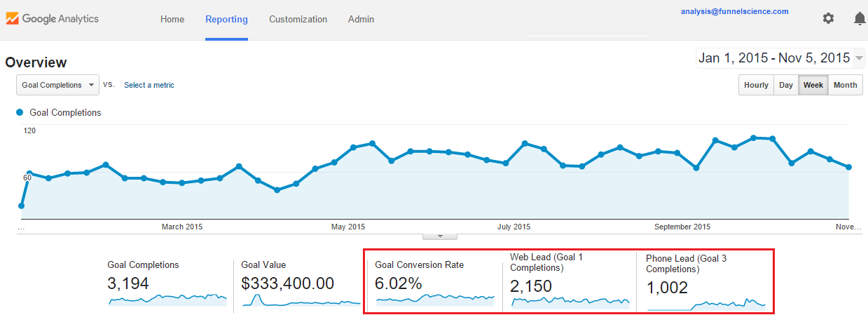The width and height of the screenshot is (868, 315).
Task: Click the Goal Conversion Rate sparkline
Action: click(x=435, y=300)
